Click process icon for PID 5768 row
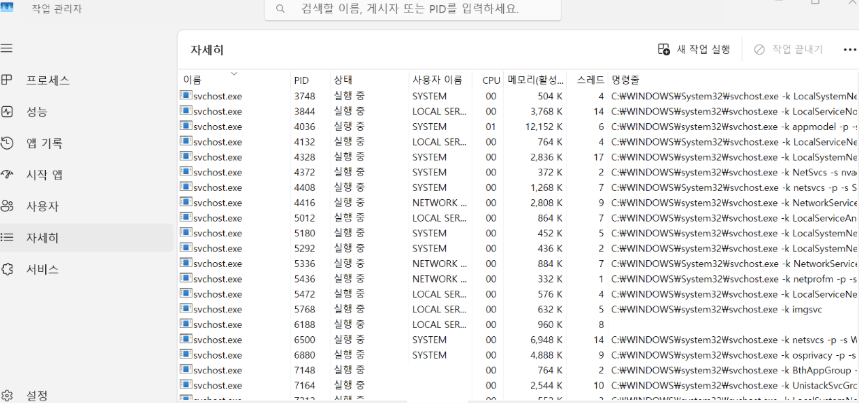862x403 pixels. [x=185, y=309]
